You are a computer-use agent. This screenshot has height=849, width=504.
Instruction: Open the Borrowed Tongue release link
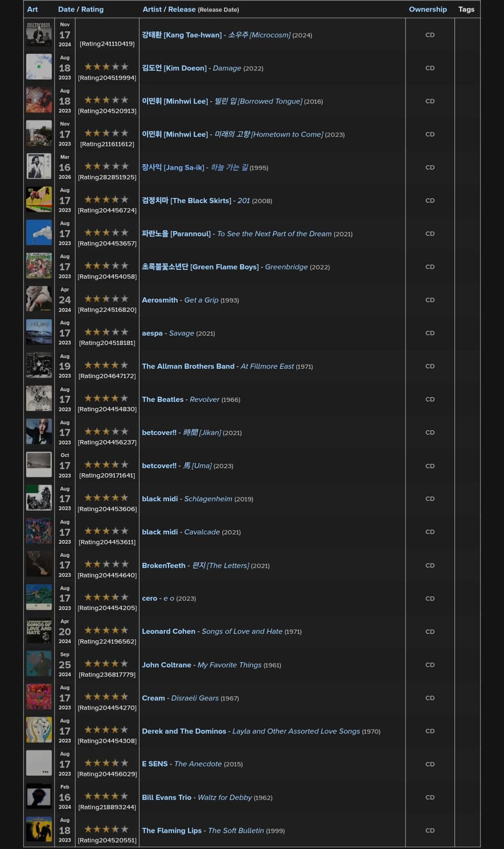pyautogui.click(x=258, y=101)
